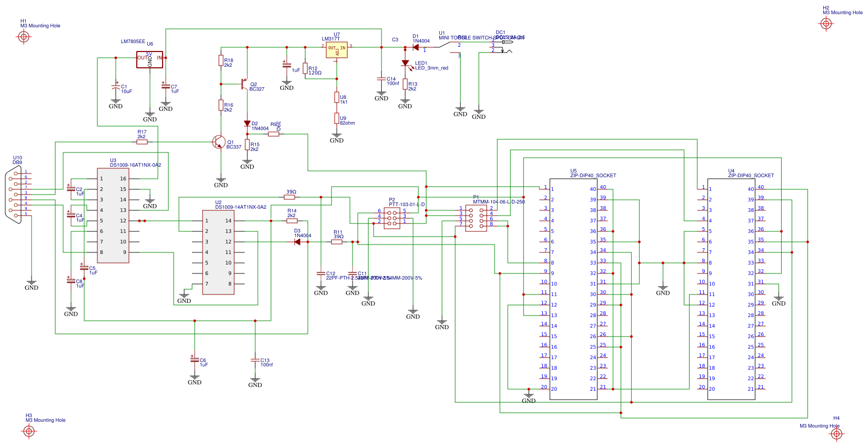
Task: Select resistor R13 symbol near LED1
Action: [405, 84]
